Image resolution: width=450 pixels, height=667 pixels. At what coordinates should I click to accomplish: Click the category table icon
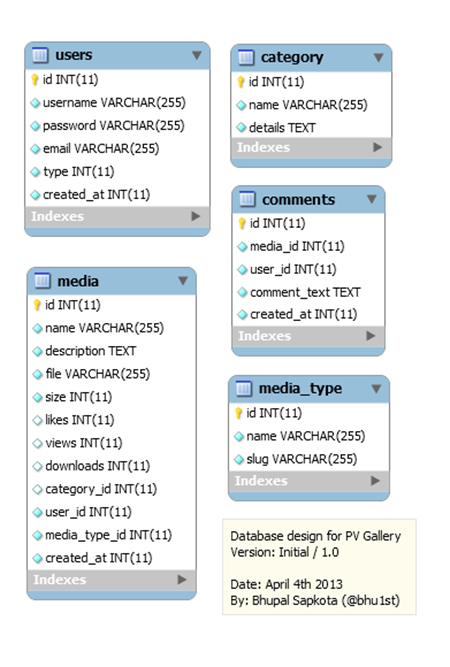point(246,57)
